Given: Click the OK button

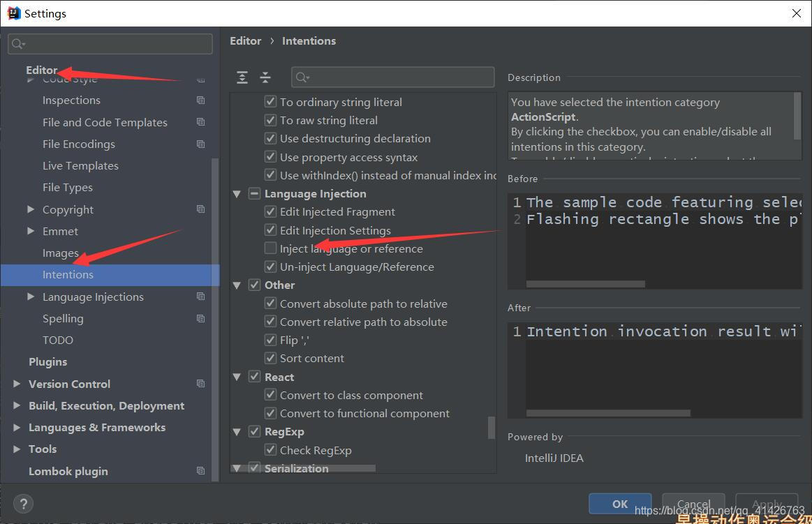Looking at the screenshot, I should coord(619,504).
